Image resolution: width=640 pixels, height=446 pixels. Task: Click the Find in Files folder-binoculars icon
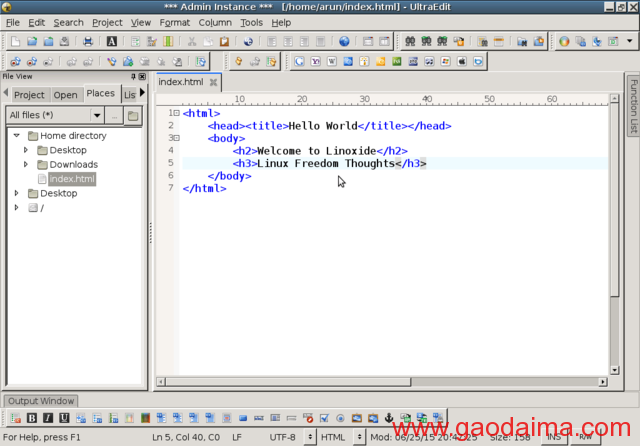click(x=522, y=41)
